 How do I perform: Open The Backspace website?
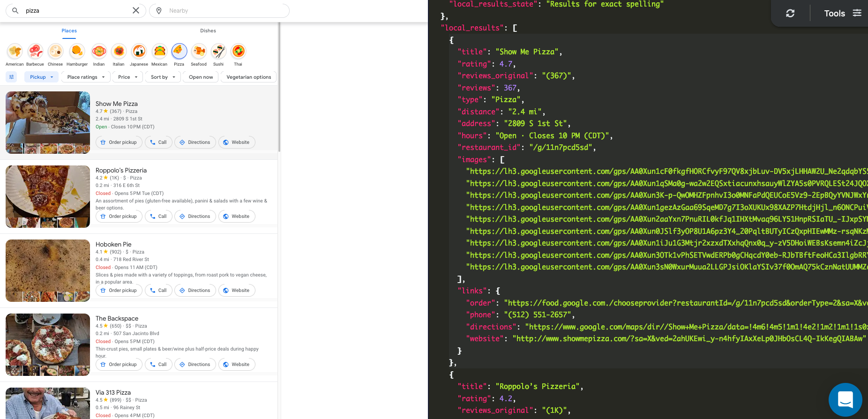237,364
